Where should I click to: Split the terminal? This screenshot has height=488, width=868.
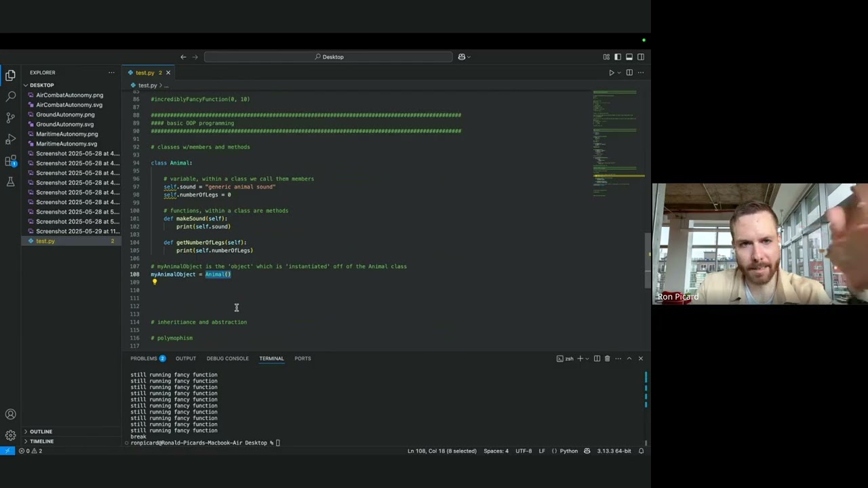pyautogui.click(x=597, y=359)
